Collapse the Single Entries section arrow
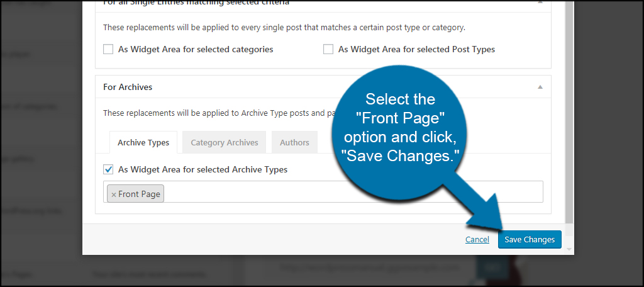644x287 pixels. click(540, 2)
